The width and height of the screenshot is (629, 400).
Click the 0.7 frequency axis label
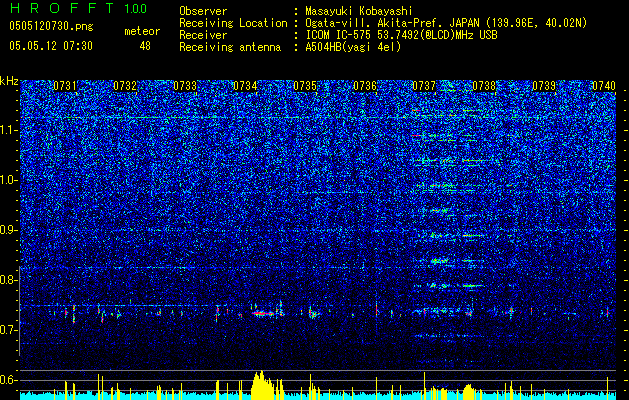click(9, 330)
